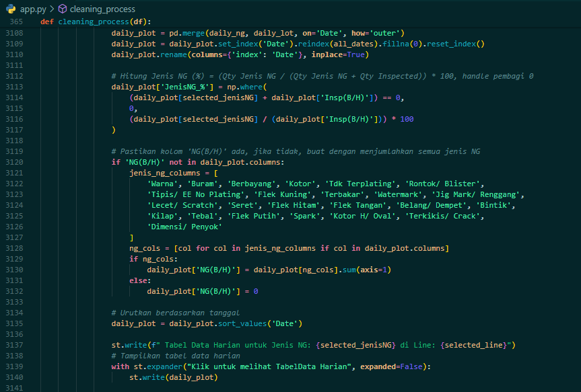The image size is (581, 392).
Task: Click line number 365
Action: click(x=16, y=22)
